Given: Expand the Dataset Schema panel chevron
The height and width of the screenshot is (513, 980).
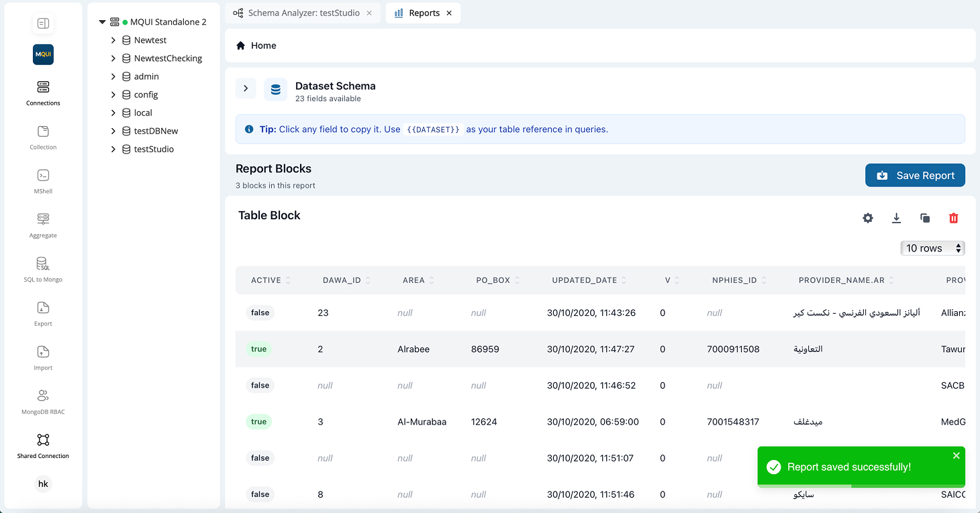Looking at the screenshot, I should [246, 89].
